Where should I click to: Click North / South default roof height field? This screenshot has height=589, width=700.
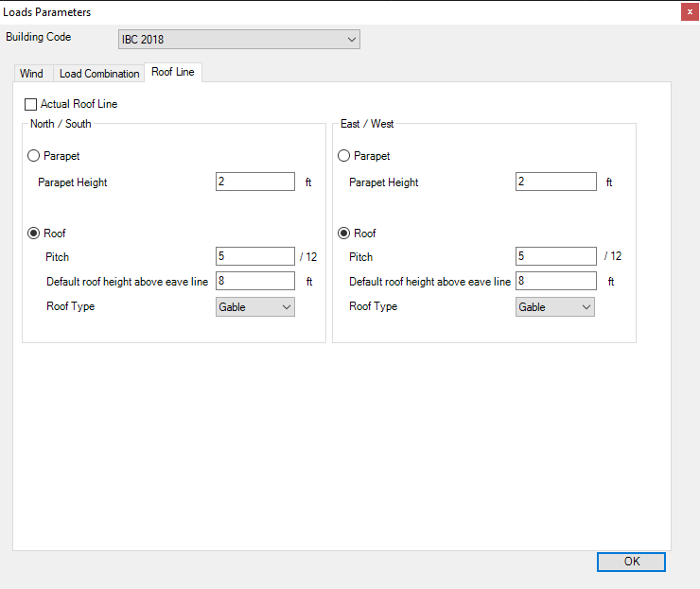[x=255, y=281]
